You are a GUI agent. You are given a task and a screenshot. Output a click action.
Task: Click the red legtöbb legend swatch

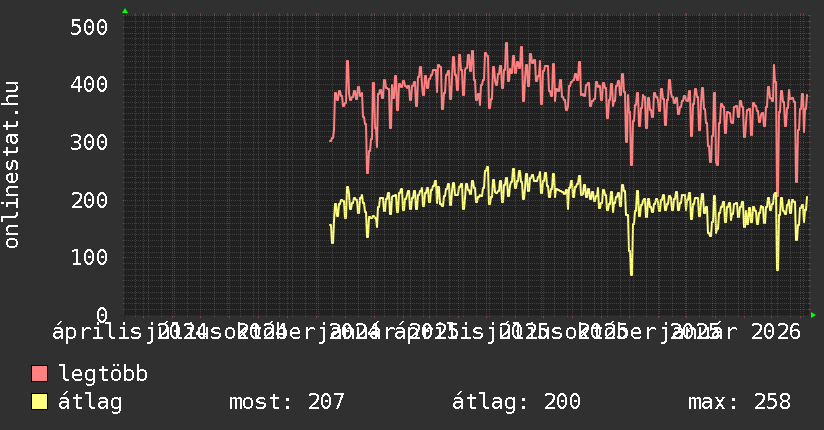40,375
